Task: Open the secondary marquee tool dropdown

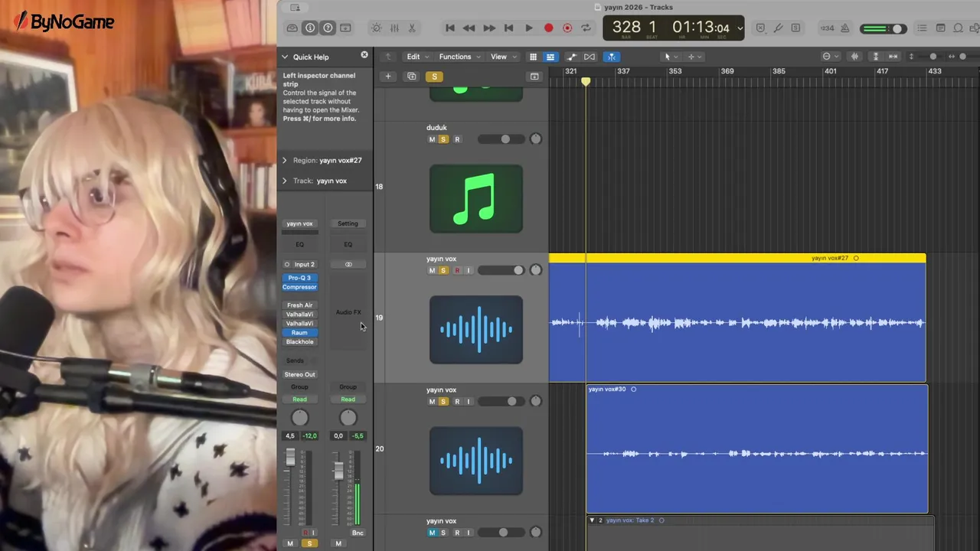Action: (x=694, y=57)
